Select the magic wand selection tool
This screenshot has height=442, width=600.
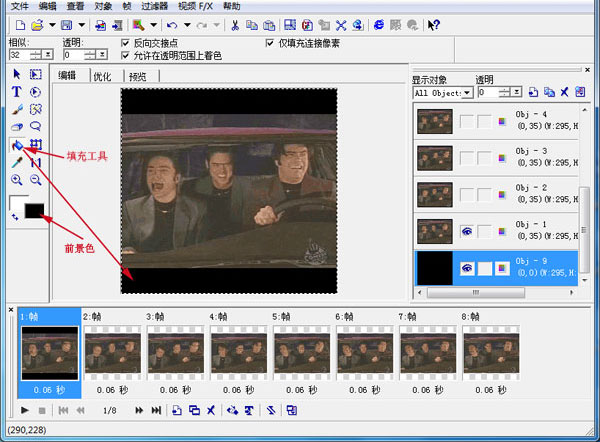tap(36, 109)
